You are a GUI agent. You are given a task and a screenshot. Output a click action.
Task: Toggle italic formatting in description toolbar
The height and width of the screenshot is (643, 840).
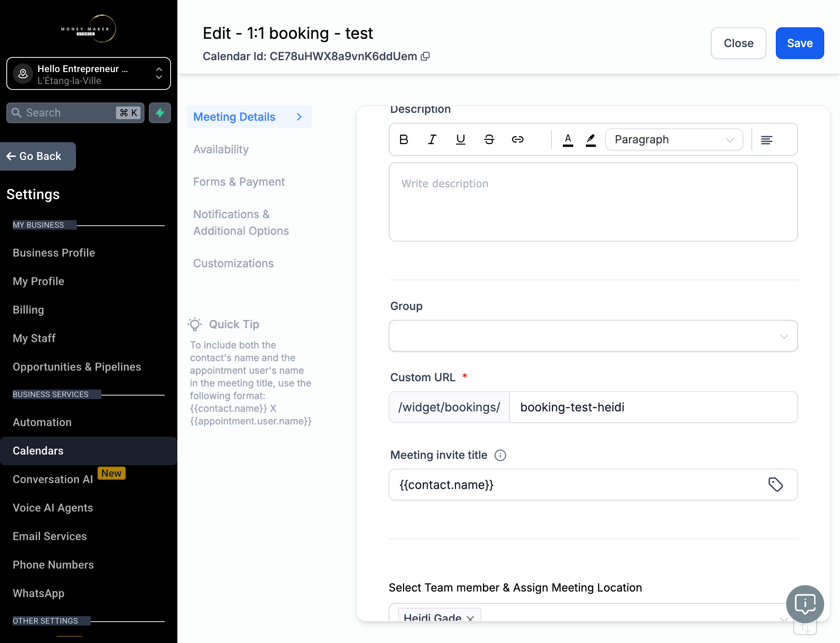click(x=432, y=139)
